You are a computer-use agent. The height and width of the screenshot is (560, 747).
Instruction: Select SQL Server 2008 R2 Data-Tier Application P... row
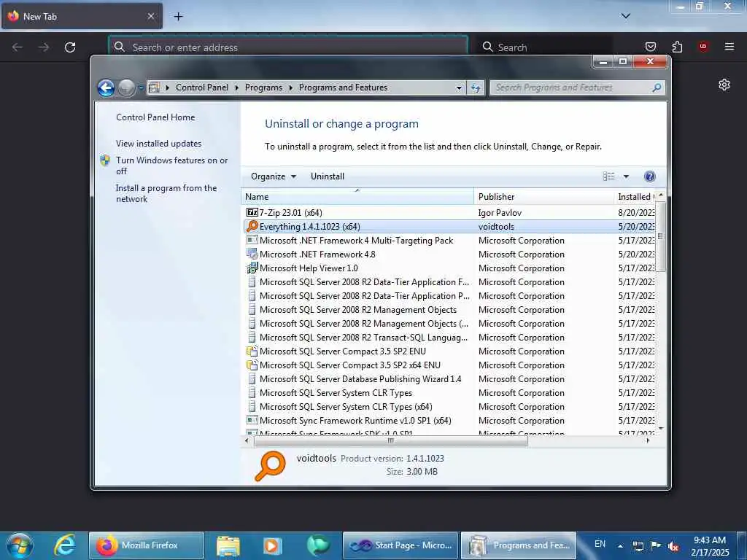pos(449,296)
